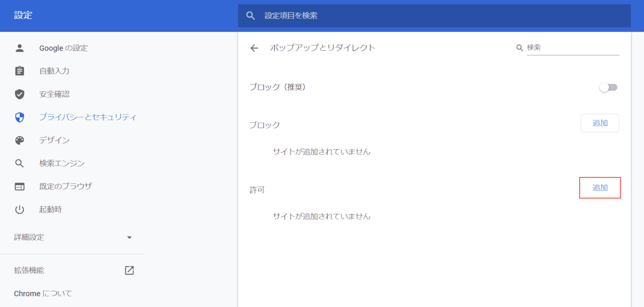Click the palette icon for デザイン
Image resolution: width=644 pixels, height=307 pixels.
(19, 140)
